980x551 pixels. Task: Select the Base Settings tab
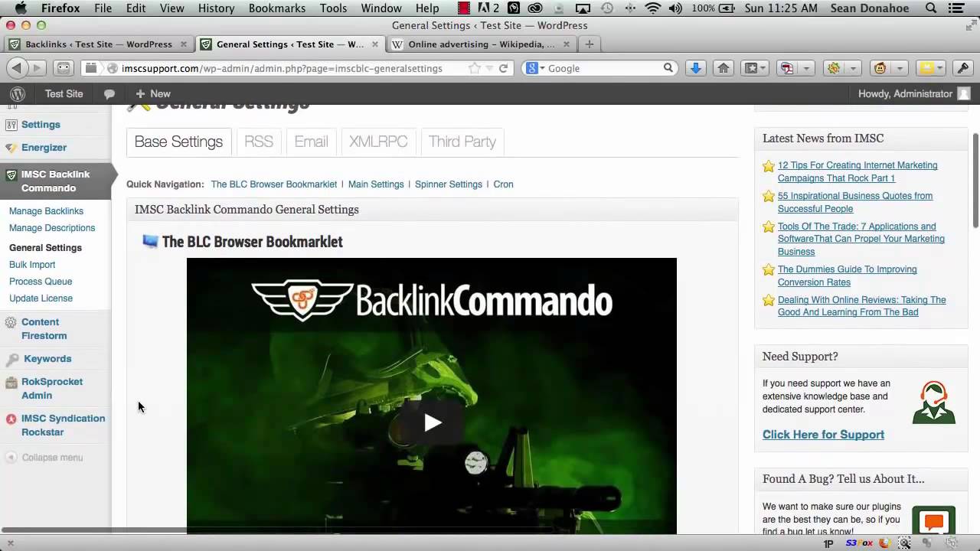[178, 142]
